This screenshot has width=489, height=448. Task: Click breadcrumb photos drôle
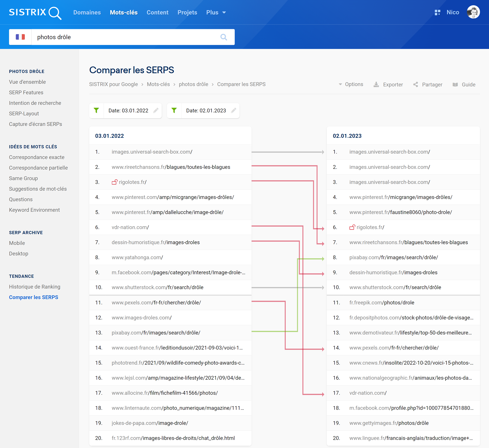[194, 84]
